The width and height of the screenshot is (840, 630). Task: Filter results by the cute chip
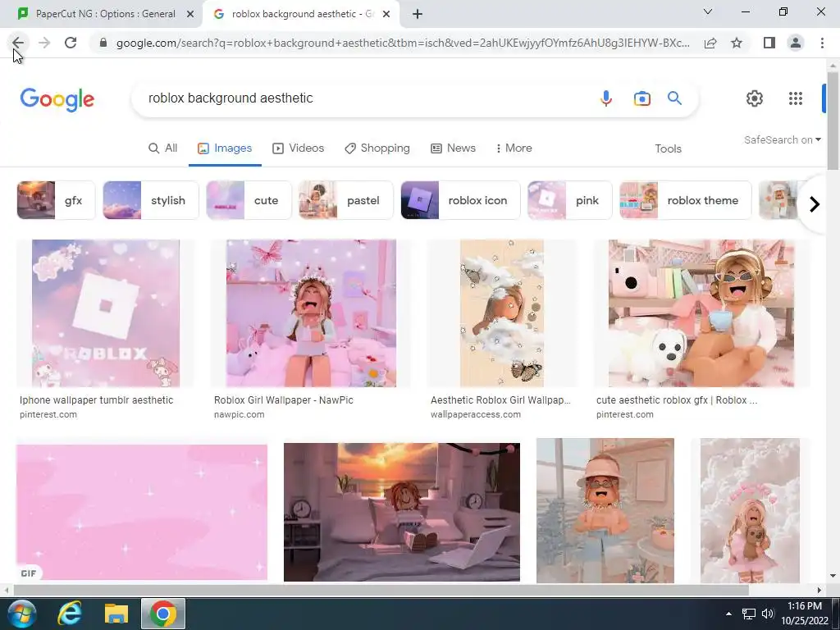249,200
